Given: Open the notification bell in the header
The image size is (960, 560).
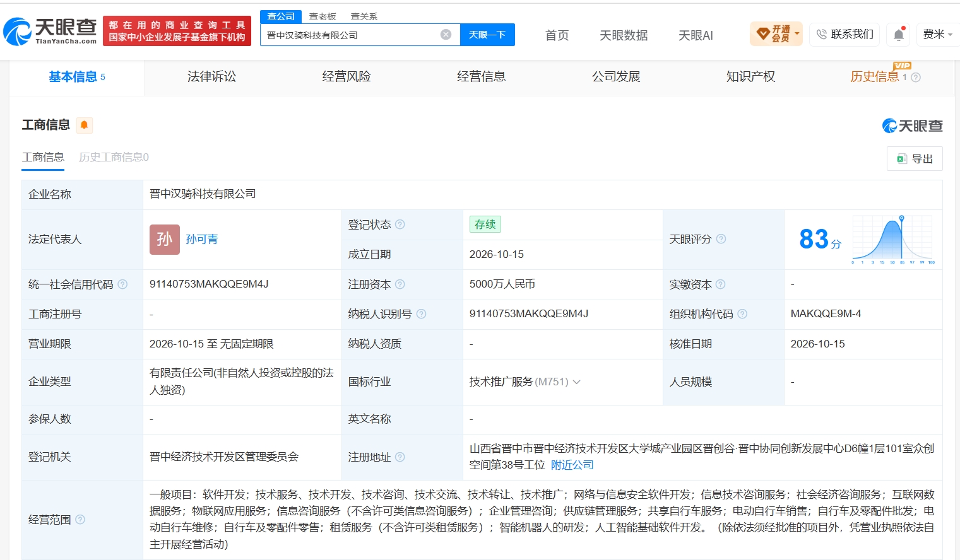Looking at the screenshot, I should 899,35.
